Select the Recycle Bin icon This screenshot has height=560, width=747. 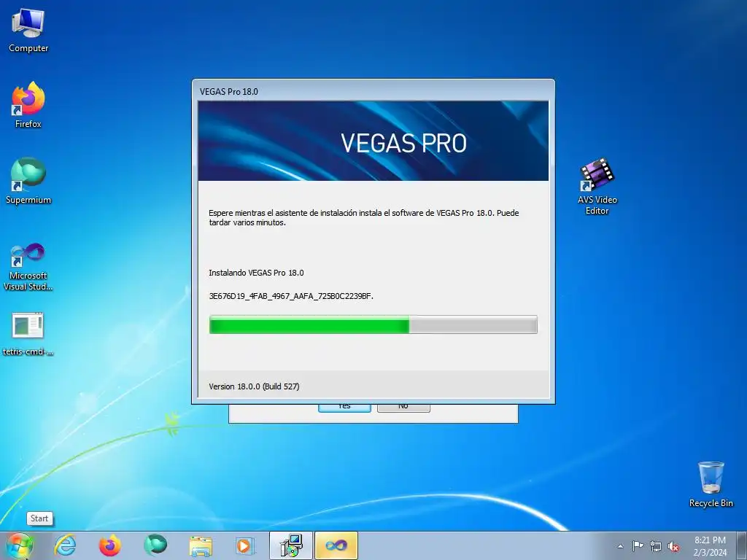(x=711, y=484)
